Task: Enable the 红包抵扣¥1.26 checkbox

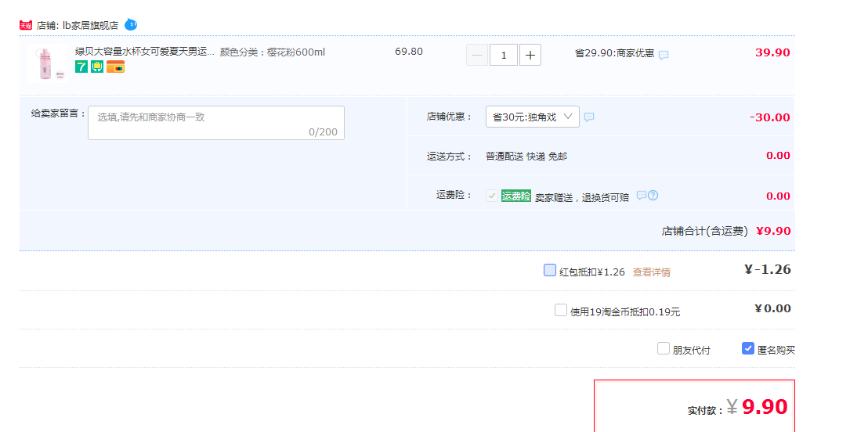Action: pyautogui.click(x=550, y=270)
